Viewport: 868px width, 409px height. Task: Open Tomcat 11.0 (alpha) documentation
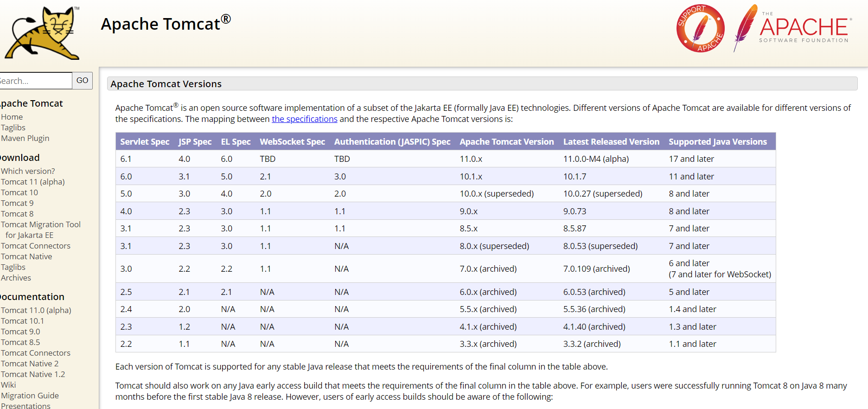click(x=36, y=310)
